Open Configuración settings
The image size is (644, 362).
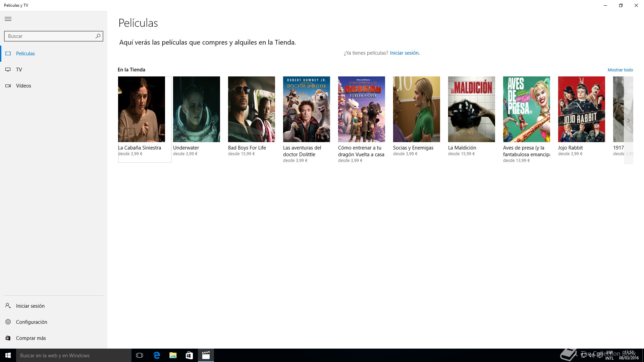coord(54,322)
